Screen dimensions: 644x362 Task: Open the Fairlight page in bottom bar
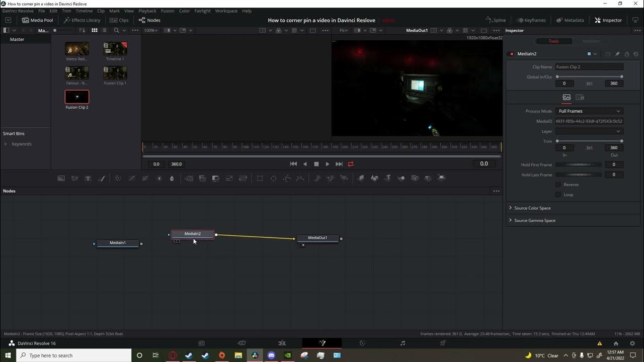[403, 343]
